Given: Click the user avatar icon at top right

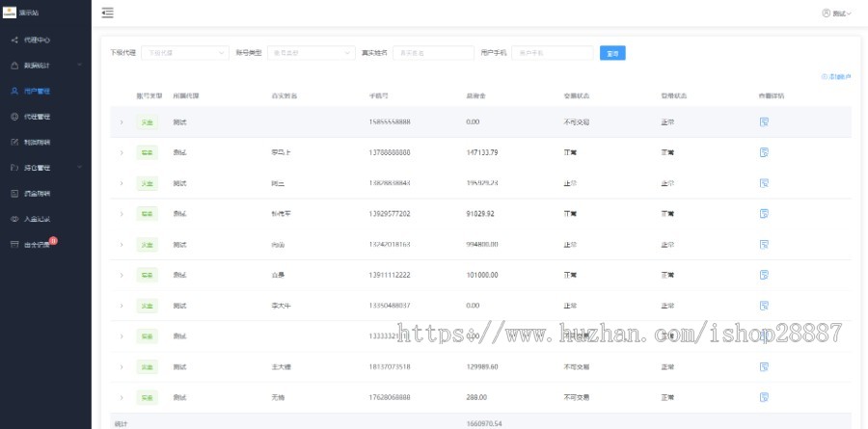Looking at the screenshot, I should [x=826, y=13].
